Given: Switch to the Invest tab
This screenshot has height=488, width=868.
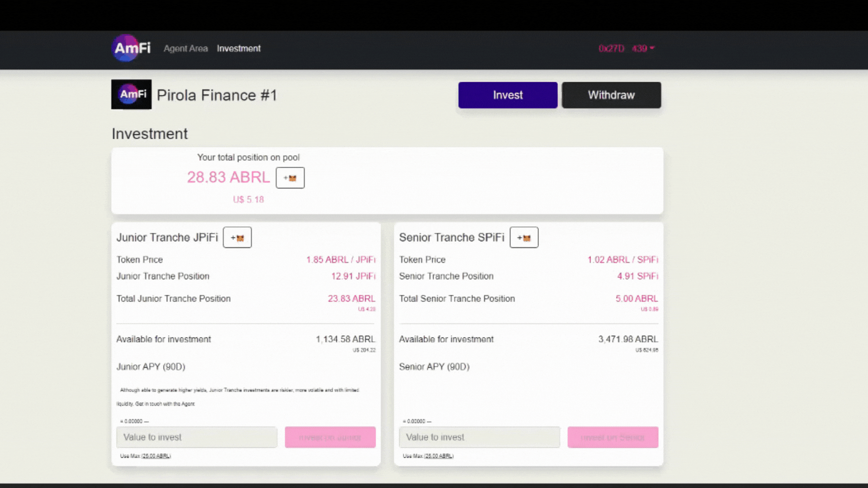Looking at the screenshot, I should (x=507, y=95).
